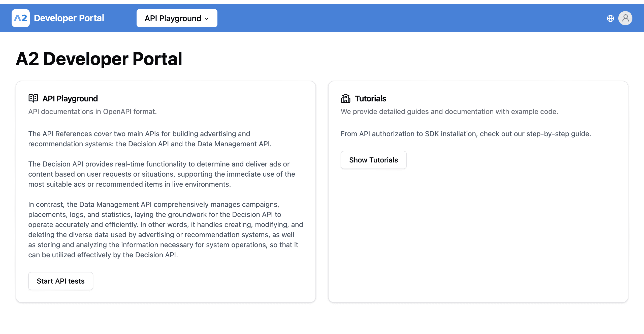Screen dimensions: 644x334
Task: Click the API Playground selector in the navbar
Action: pos(177,18)
